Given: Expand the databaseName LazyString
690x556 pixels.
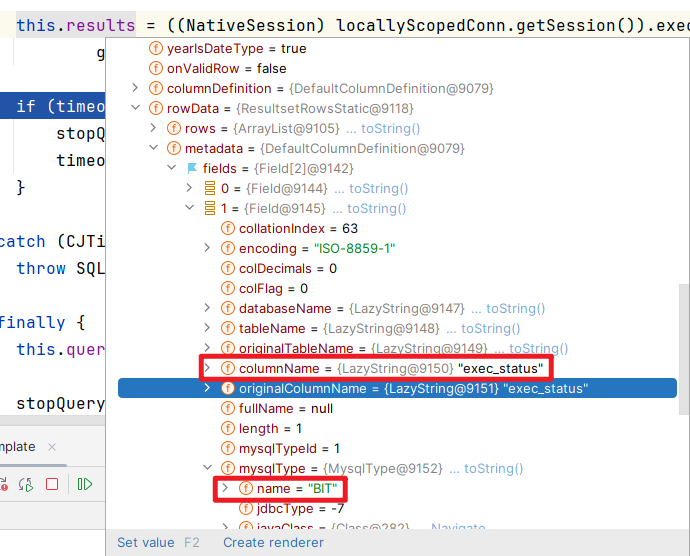Looking at the screenshot, I should (208, 309).
